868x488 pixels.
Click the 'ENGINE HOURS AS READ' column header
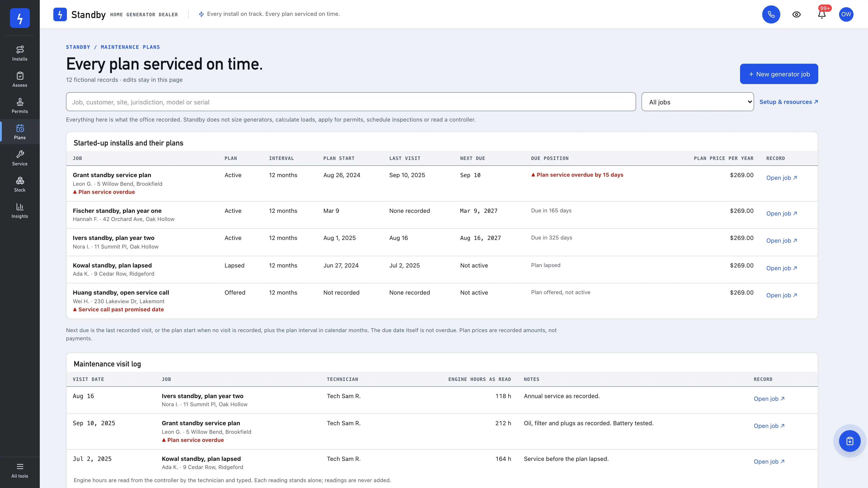click(479, 379)
